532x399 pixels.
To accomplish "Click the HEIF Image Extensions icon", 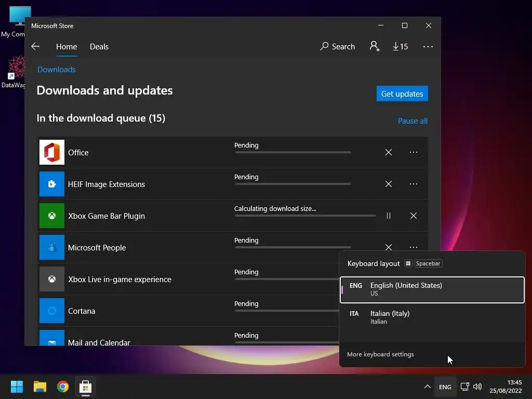I will click(x=52, y=184).
